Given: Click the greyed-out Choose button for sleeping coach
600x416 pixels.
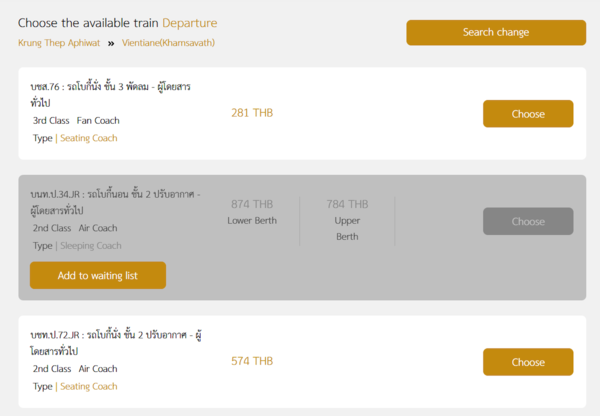Looking at the screenshot, I should pyautogui.click(x=527, y=221).
